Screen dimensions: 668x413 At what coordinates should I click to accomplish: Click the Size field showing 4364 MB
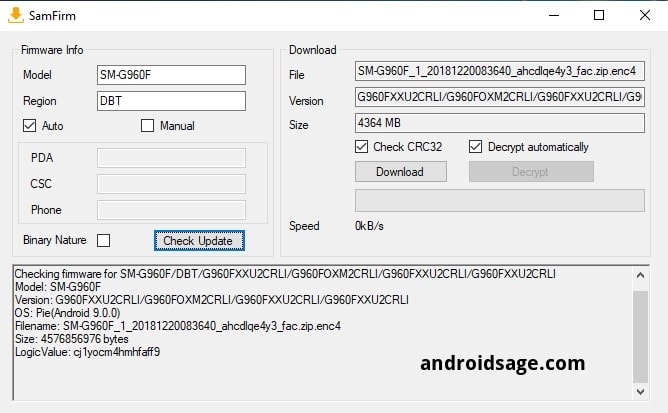pyautogui.click(x=500, y=124)
